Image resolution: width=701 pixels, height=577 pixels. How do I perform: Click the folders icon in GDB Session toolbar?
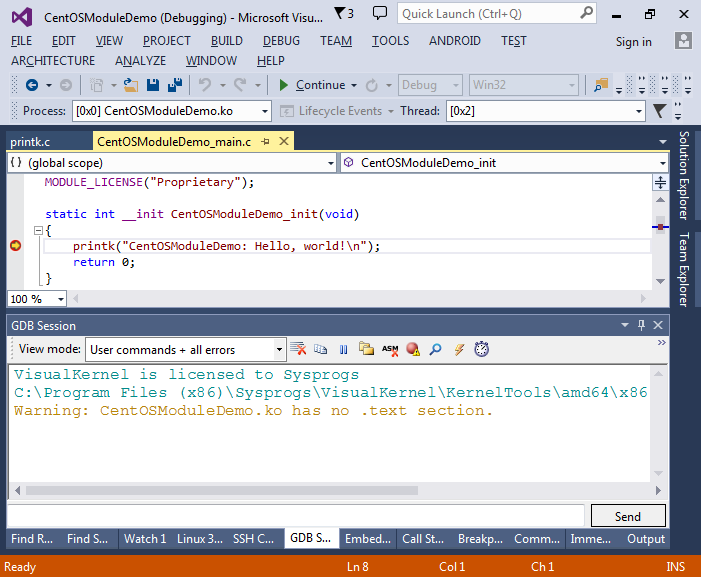coord(366,349)
